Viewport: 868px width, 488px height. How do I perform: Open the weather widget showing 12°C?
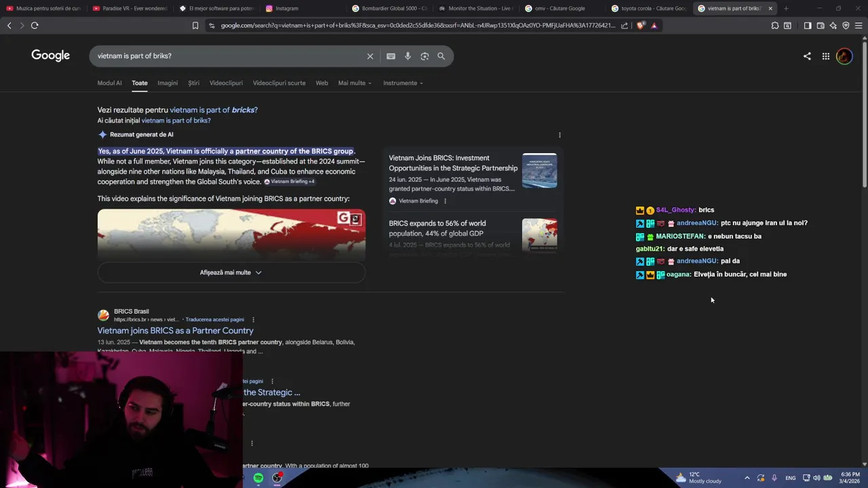click(x=698, y=478)
